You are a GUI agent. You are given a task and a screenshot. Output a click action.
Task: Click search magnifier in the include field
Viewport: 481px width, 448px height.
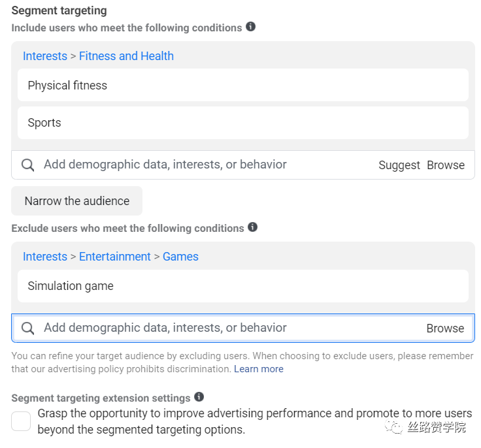click(28, 165)
